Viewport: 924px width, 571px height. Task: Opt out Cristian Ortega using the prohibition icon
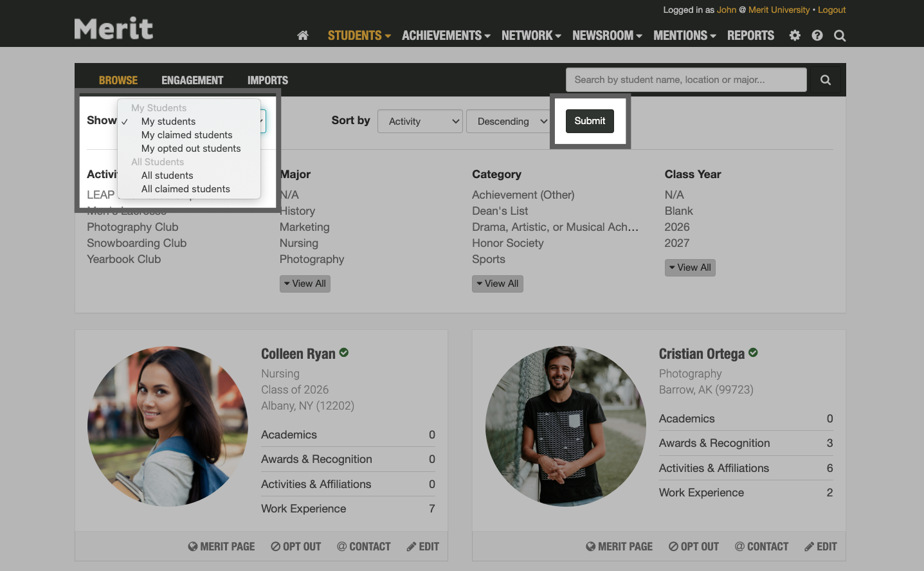point(693,546)
